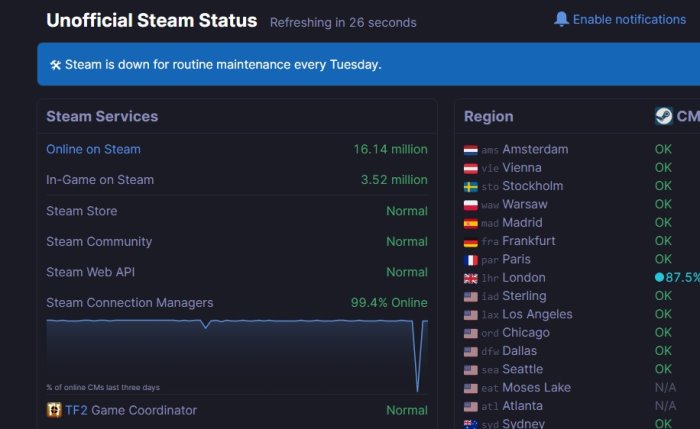This screenshot has height=429, width=700.
Task: Click the Germany flag next to Frankfurt
Action: [x=471, y=242]
